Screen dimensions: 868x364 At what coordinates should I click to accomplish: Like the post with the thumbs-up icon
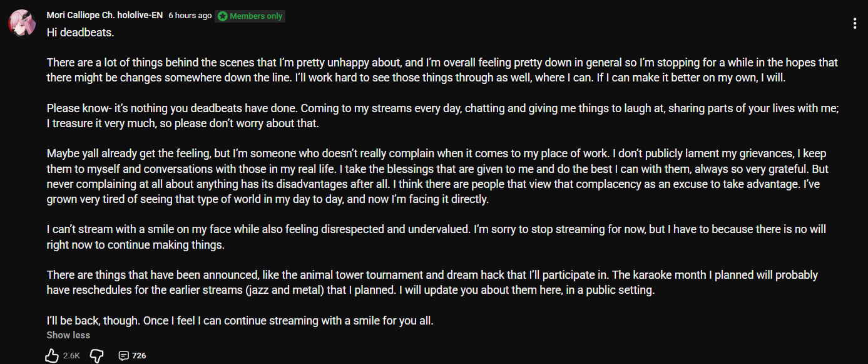tap(52, 355)
